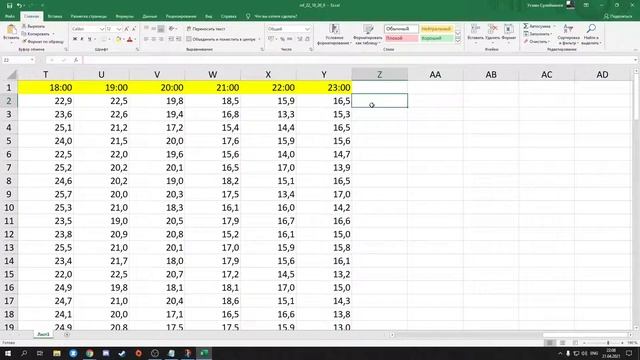
Task: Switch to the Page Layout (Разметка страницы) tab
Action: point(89,16)
